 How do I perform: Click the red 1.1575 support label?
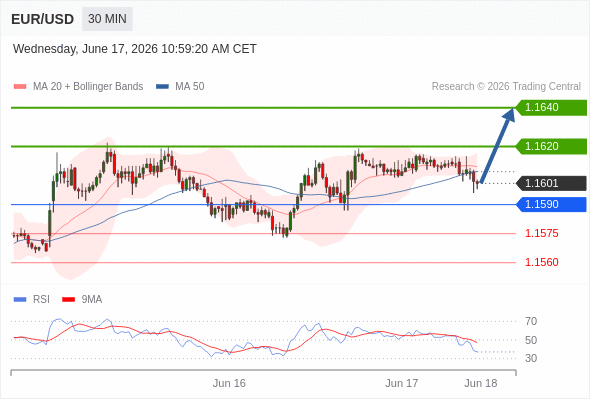(x=541, y=233)
